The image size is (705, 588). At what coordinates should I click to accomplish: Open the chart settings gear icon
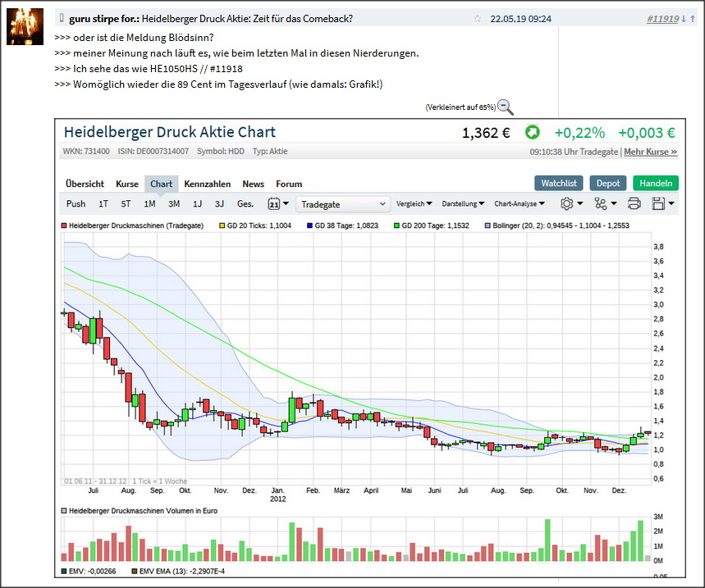(x=566, y=203)
